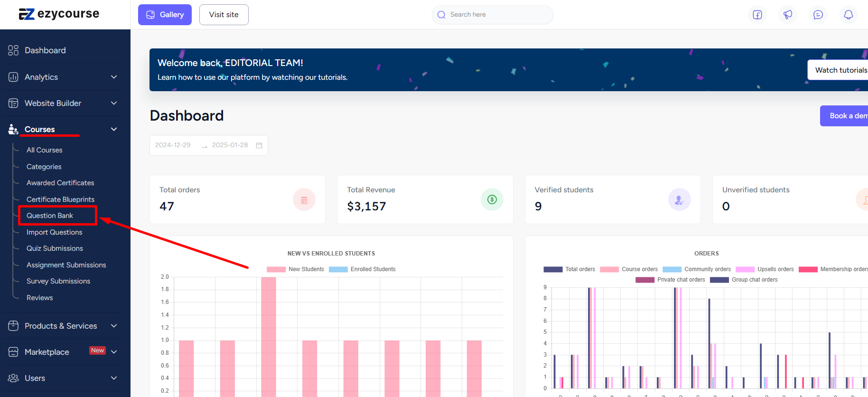The image size is (868, 397).
Task: Open Certificate Blueprints submenu item
Action: [60, 199]
